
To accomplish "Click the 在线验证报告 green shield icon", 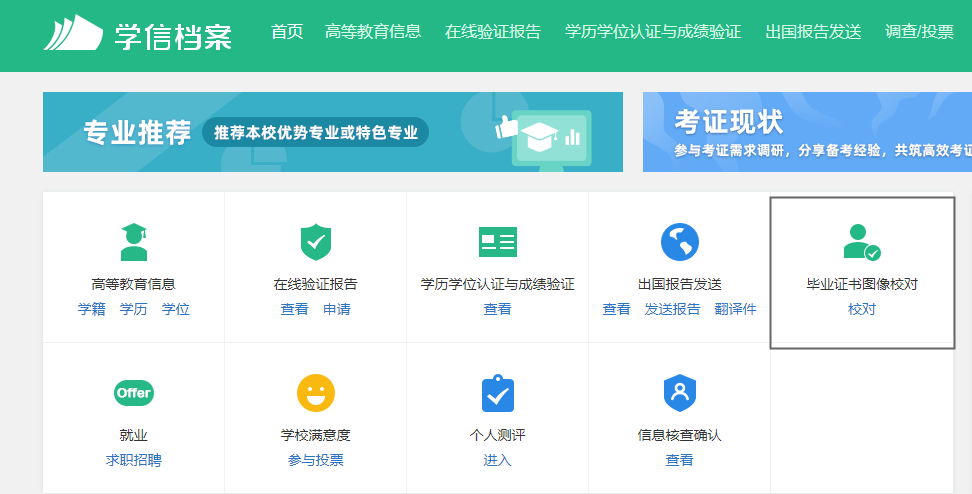I will 315,242.
